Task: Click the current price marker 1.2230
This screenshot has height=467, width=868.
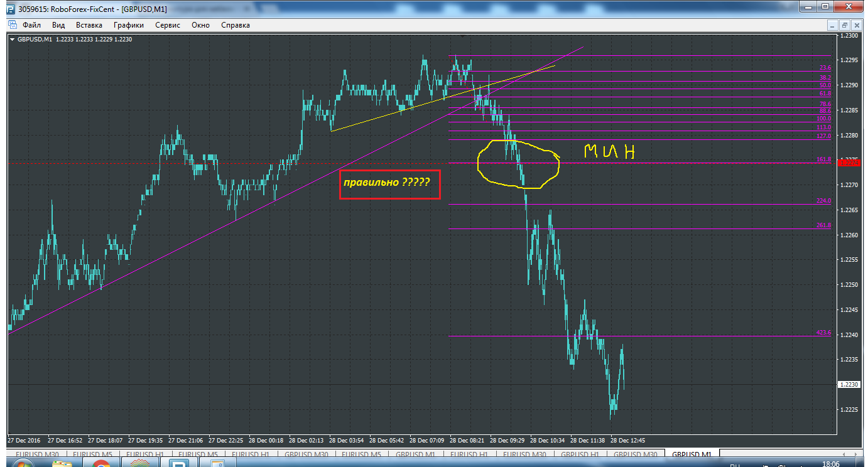Action: point(849,384)
